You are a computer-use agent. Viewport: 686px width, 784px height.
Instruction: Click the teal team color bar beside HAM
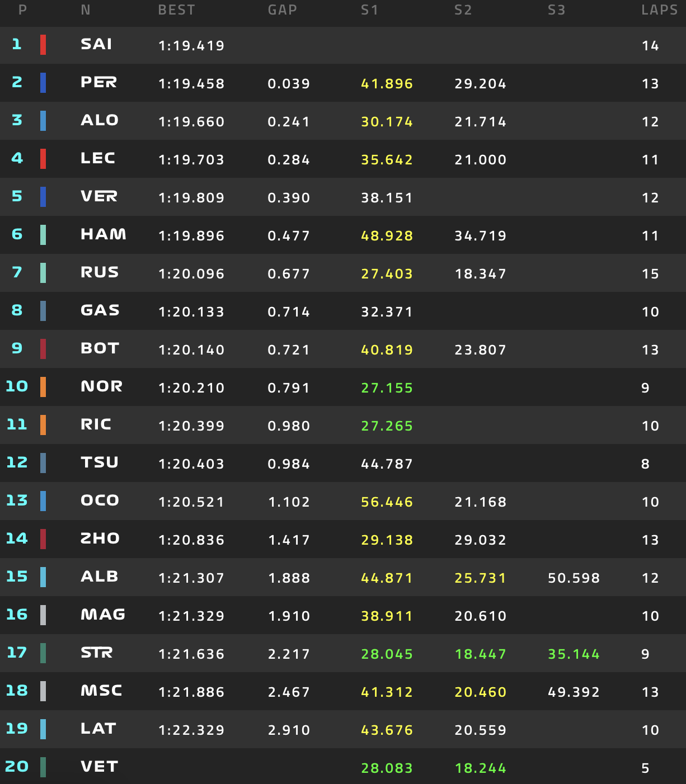43,235
